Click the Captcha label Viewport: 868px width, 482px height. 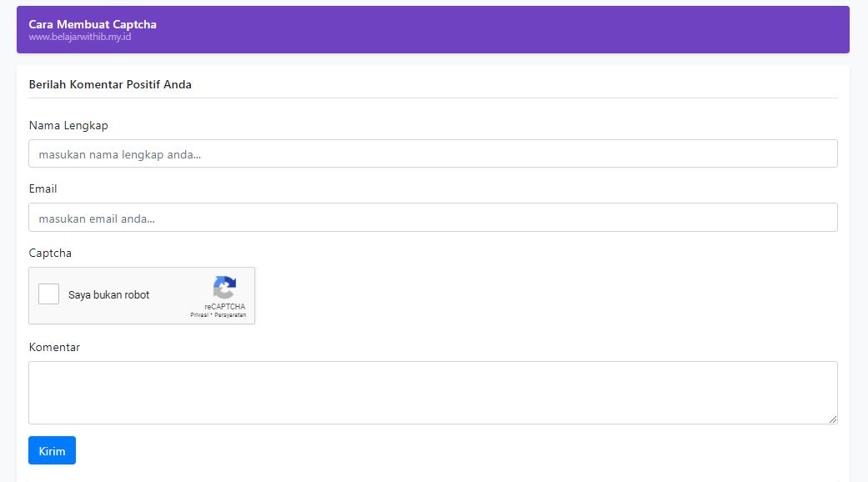click(x=50, y=253)
